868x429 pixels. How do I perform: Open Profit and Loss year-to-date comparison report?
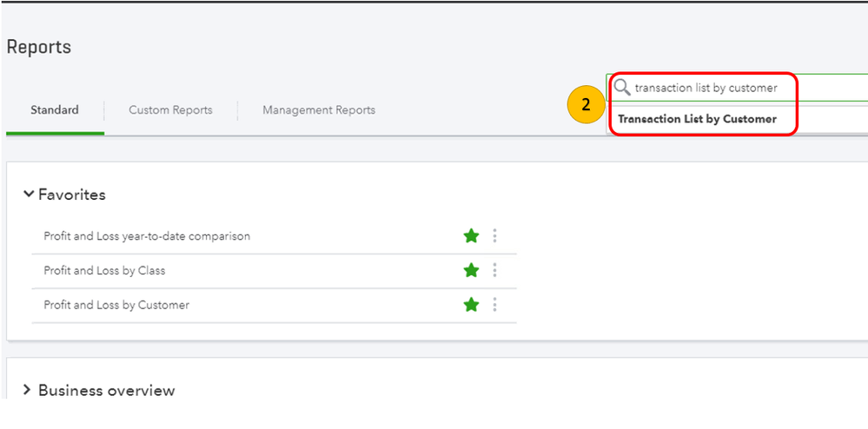point(147,236)
